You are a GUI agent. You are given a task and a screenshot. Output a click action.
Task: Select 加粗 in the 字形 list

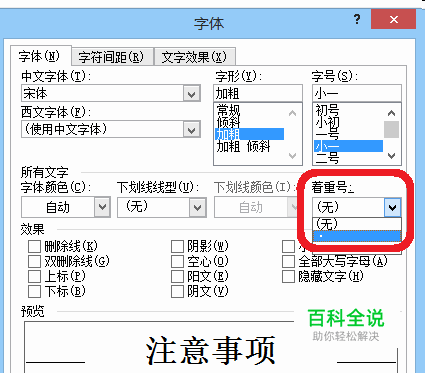click(250, 134)
